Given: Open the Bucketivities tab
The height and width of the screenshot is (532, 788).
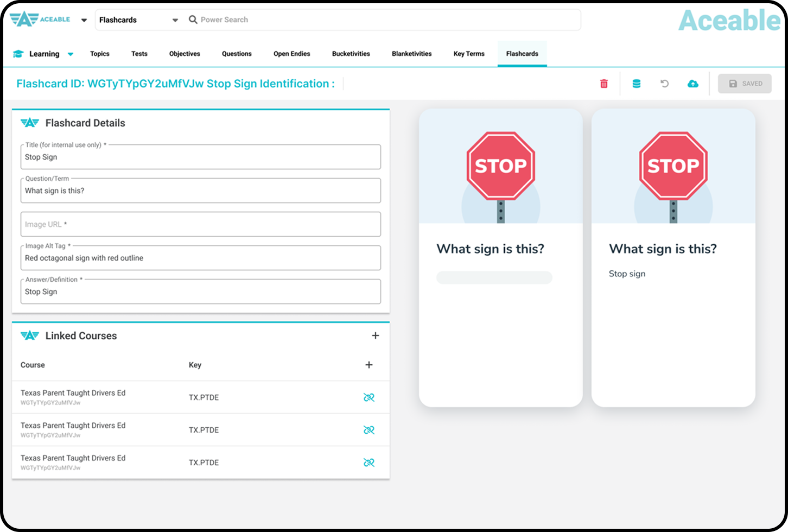Looking at the screenshot, I should [351, 54].
